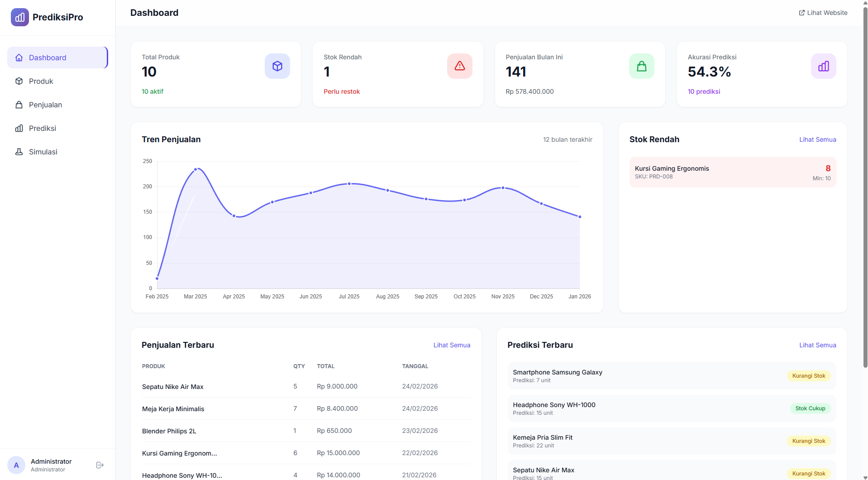The height and width of the screenshot is (480, 868).
Task: Select Simulasi in the sidebar
Action: 43,152
